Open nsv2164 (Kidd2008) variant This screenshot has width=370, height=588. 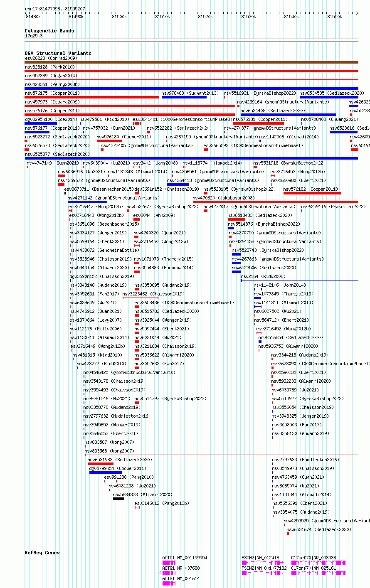point(263,276)
